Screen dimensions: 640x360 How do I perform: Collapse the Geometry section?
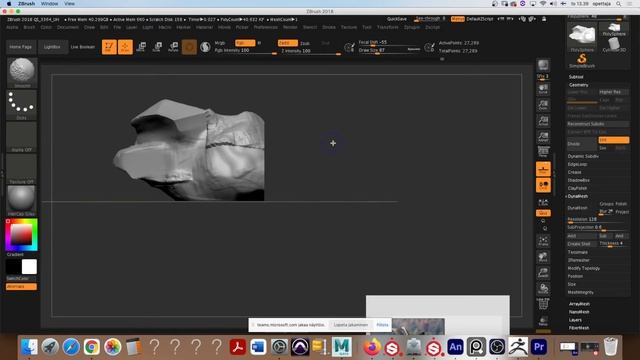pyautogui.click(x=579, y=85)
